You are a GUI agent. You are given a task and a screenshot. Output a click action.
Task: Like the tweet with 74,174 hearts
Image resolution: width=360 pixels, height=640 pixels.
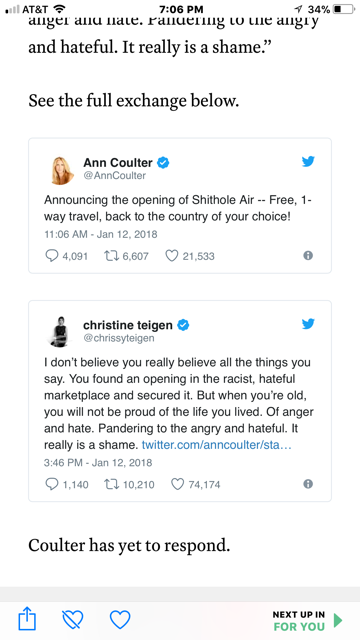[178, 484]
